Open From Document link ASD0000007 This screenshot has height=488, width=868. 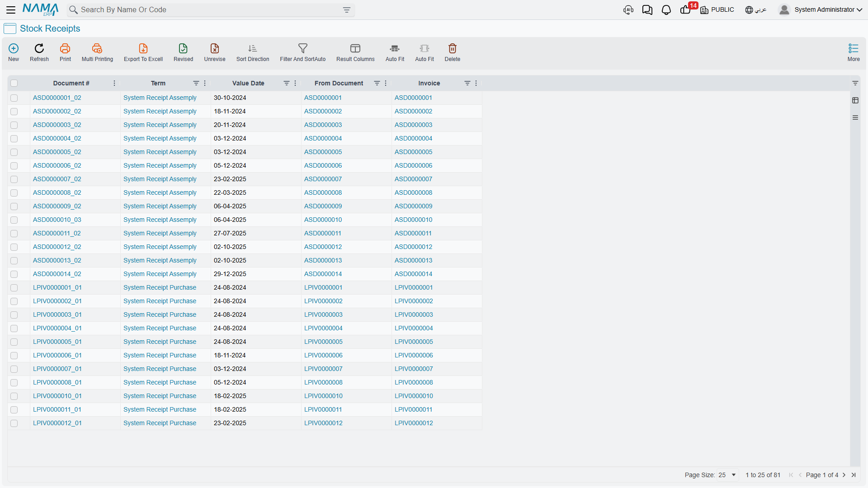point(323,179)
